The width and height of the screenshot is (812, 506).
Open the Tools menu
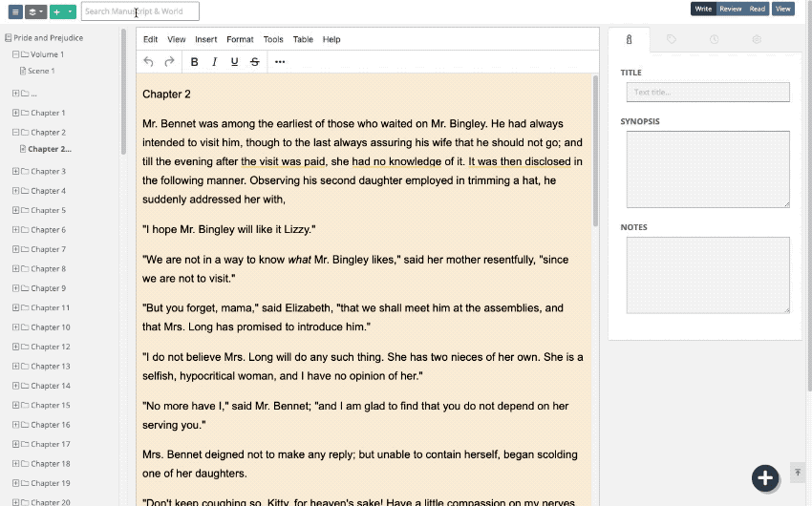pos(273,39)
